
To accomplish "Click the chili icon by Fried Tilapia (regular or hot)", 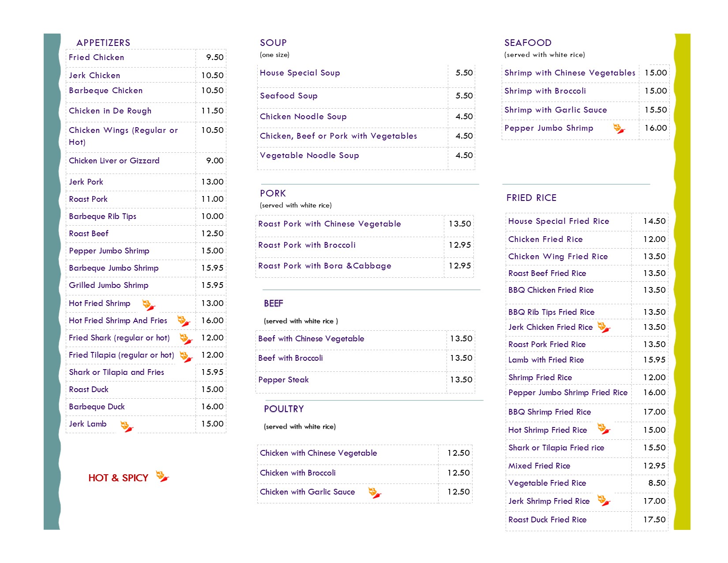I will tap(186, 356).
